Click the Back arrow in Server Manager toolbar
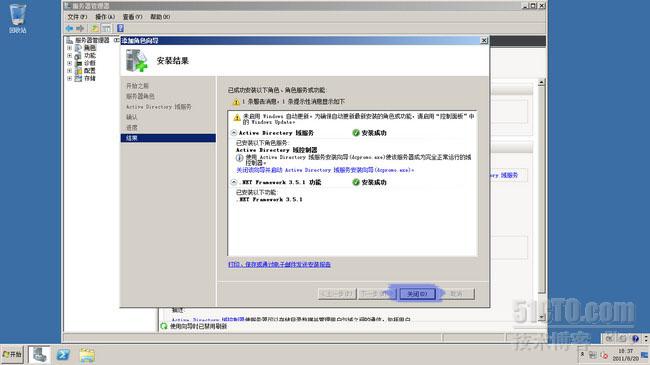The width and height of the screenshot is (650, 365). (x=69, y=28)
